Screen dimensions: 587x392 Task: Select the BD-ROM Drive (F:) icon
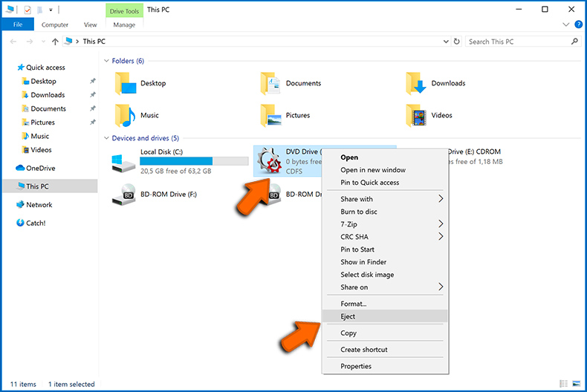click(124, 195)
